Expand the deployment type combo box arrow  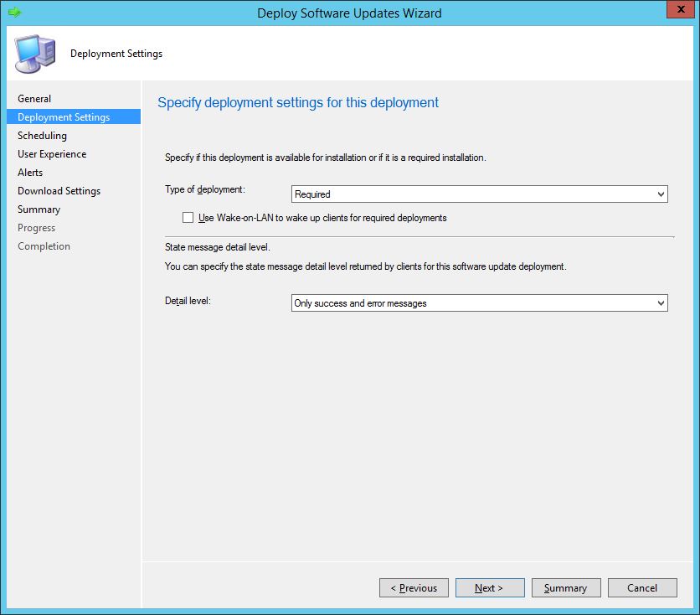pos(662,194)
